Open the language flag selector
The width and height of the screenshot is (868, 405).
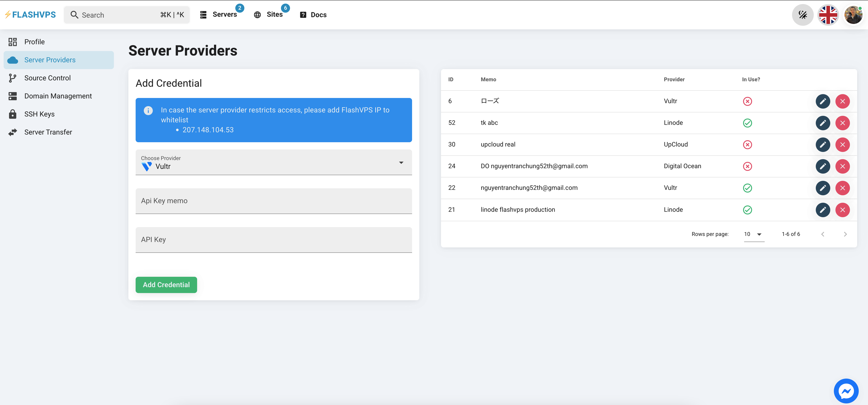828,14
